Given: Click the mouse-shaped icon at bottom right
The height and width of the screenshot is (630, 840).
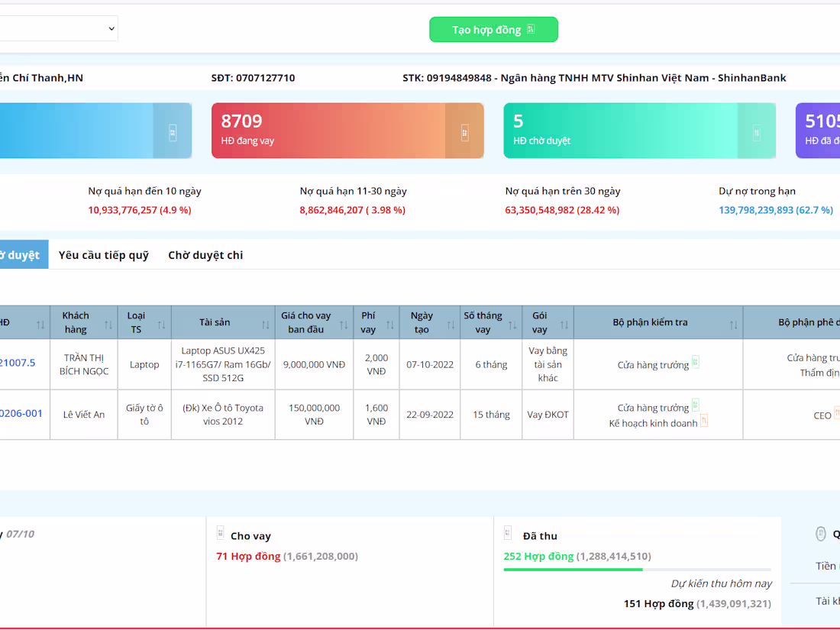Looking at the screenshot, I should [x=820, y=534].
